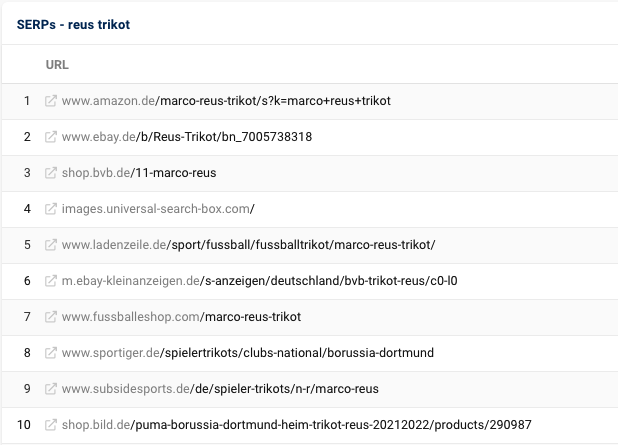
Task: Click the URL column header
Action: 57,65
